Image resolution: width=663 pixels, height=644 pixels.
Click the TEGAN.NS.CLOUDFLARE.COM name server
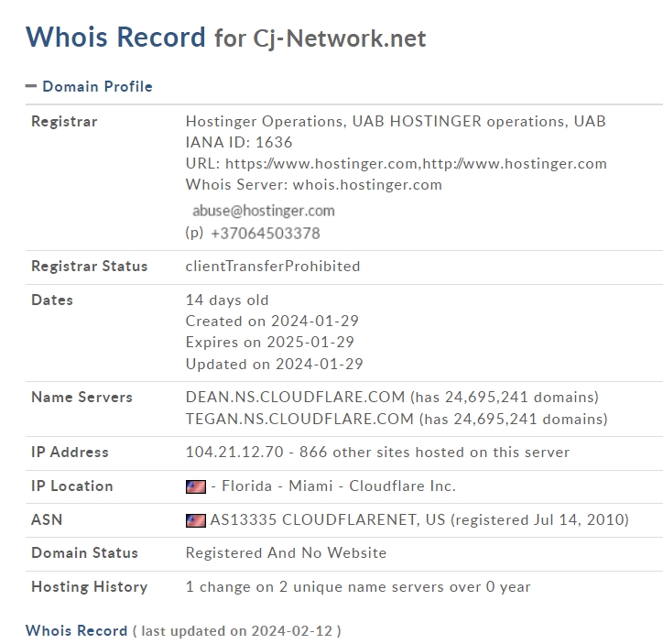pyautogui.click(x=299, y=419)
